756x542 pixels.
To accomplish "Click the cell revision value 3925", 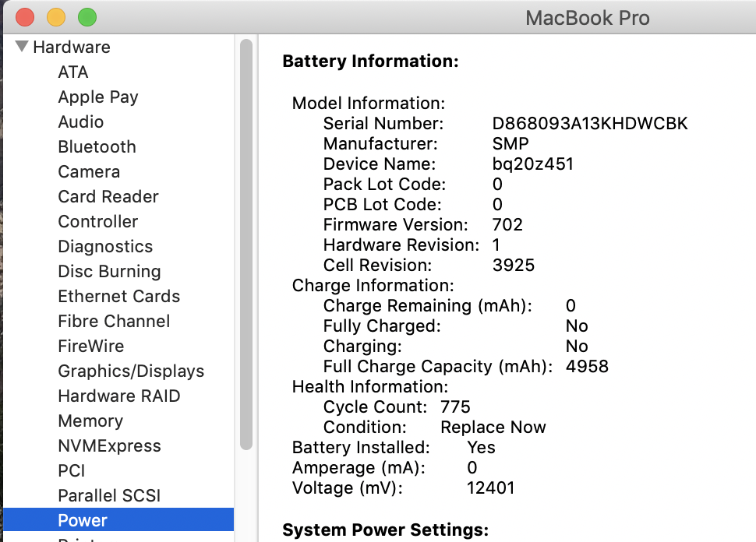I will pos(514,266).
